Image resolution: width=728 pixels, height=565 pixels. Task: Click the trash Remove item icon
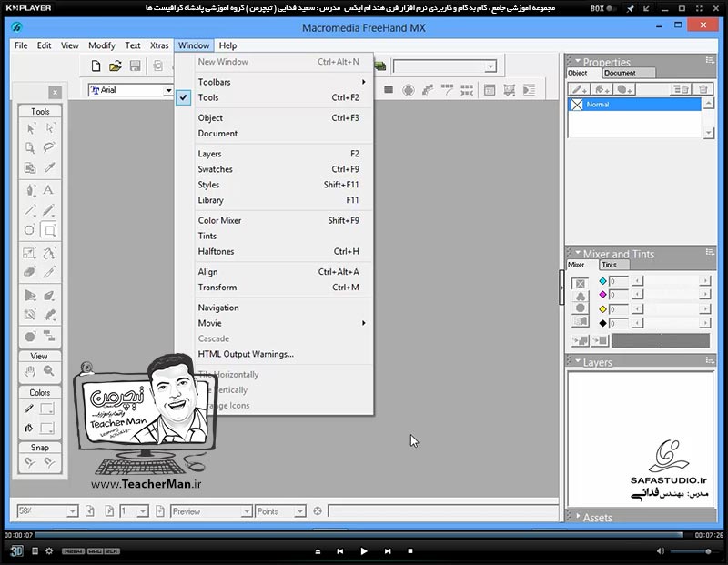pyautogui.click(x=703, y=89)
